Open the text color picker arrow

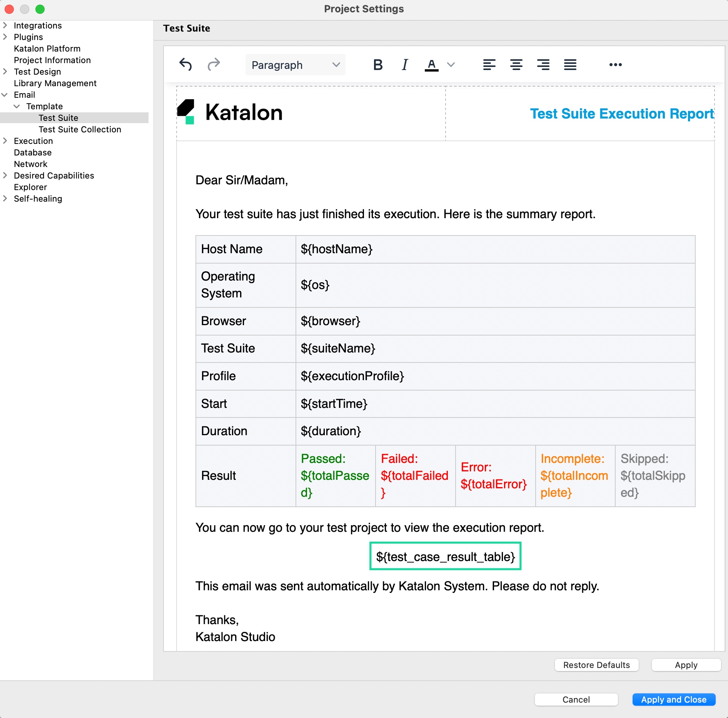pos(451,65)
